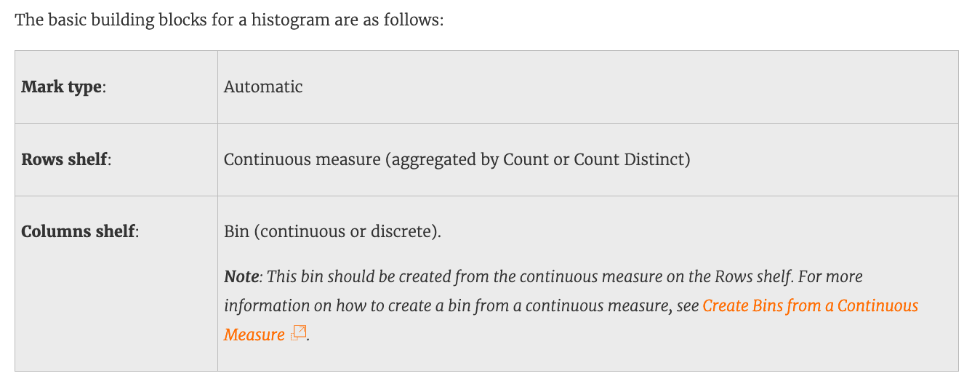This screenshot has height=384, width=980.
Task: Click the bold Mark type label
Action: 63,87
